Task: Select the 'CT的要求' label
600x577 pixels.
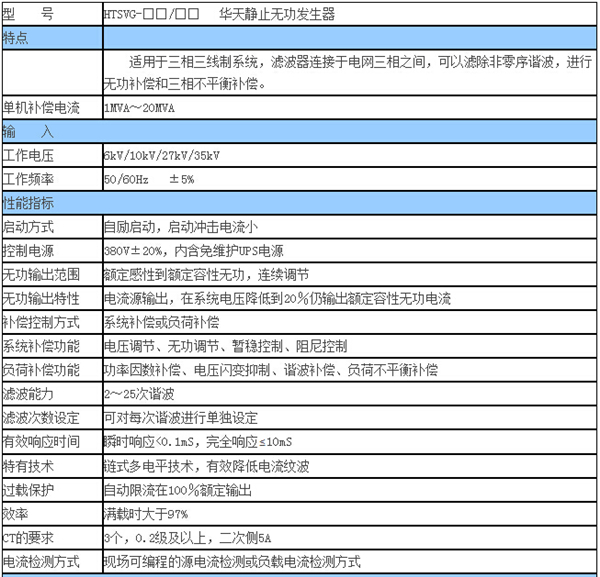Action: [28, 538]
